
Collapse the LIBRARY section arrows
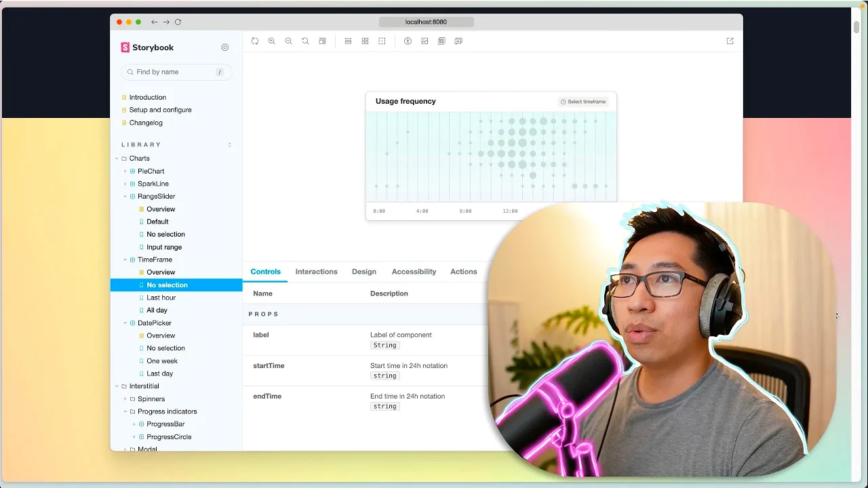point(229,145)
